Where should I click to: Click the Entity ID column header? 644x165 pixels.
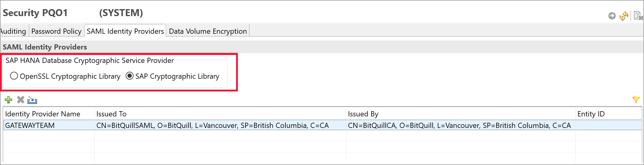click(591, 114)
